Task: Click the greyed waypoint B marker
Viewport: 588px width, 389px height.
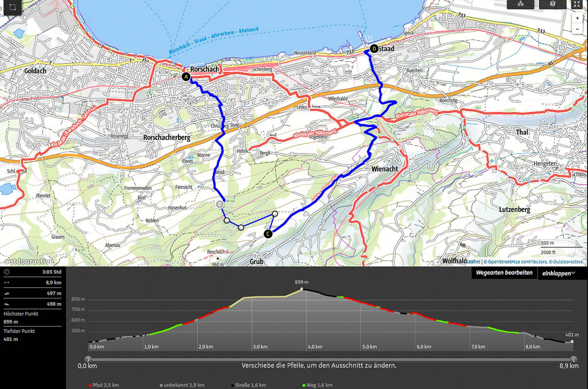Action: [x=220, y=204]
